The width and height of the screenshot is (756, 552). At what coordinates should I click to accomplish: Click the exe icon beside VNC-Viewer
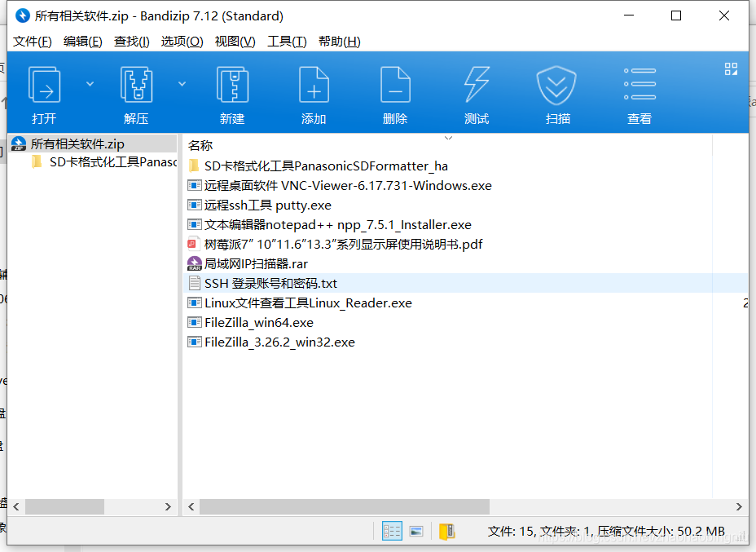(195, 185)
